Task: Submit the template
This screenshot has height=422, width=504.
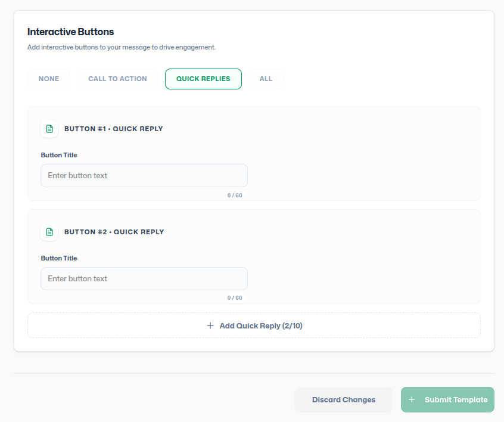Action: point(447,399)
